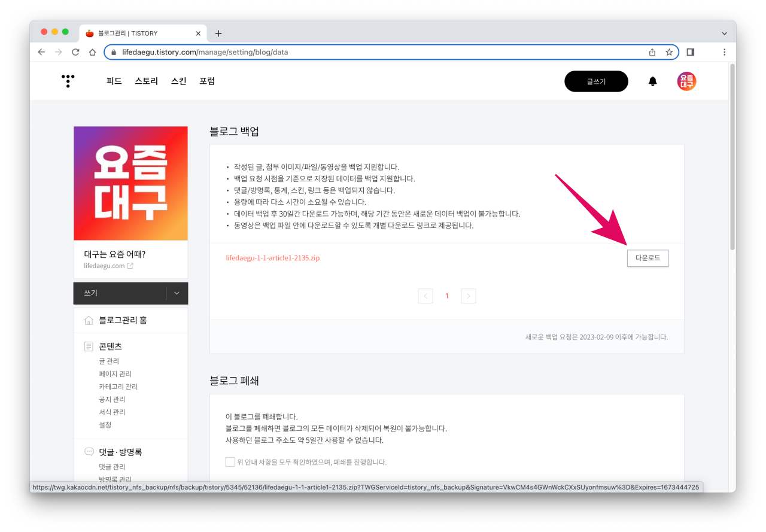
Task: Reload the page using the refresh icon
Action: (75, 52)
